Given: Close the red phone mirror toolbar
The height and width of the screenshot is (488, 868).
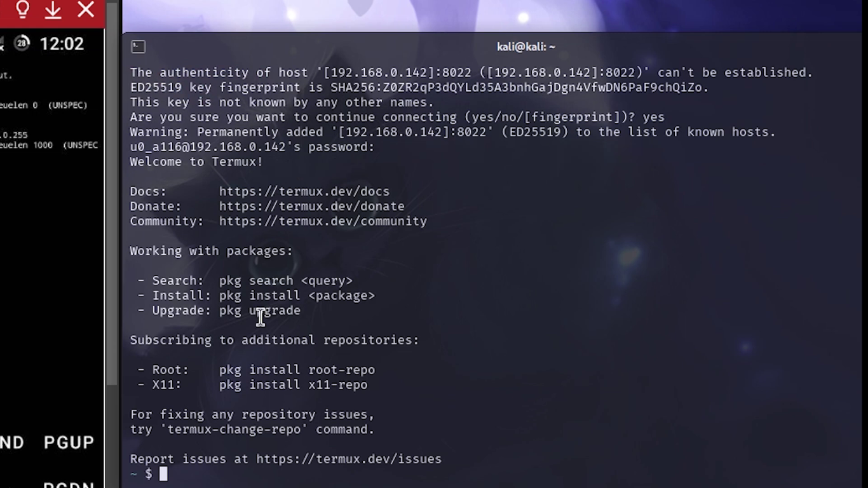Looking at the screenshot, I should click(x=86, y=10).
